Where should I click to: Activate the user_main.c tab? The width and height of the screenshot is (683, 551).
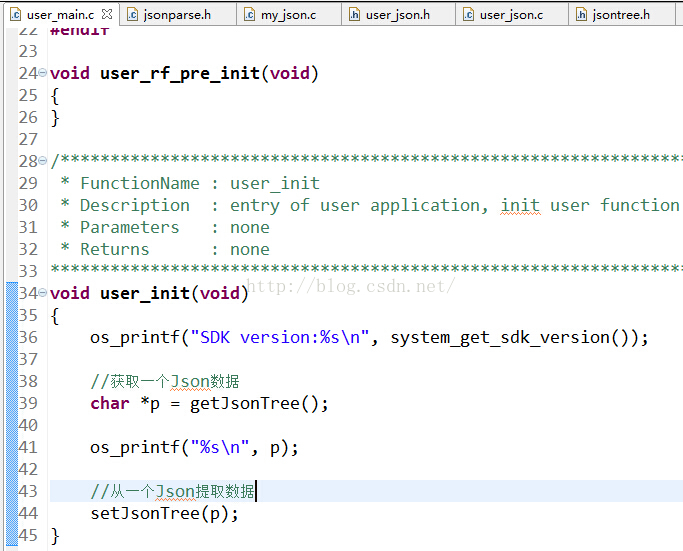click(60, 14)
